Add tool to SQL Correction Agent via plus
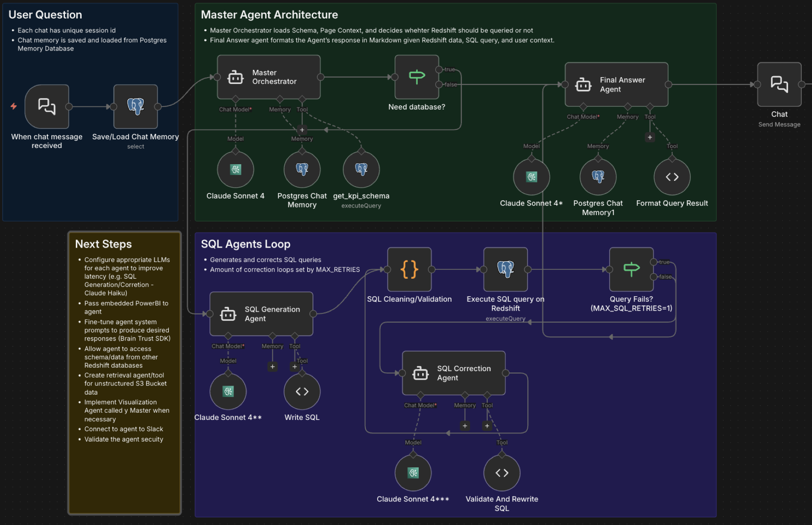The width and height of the screenshot is (812, 525). coord(487,426)
